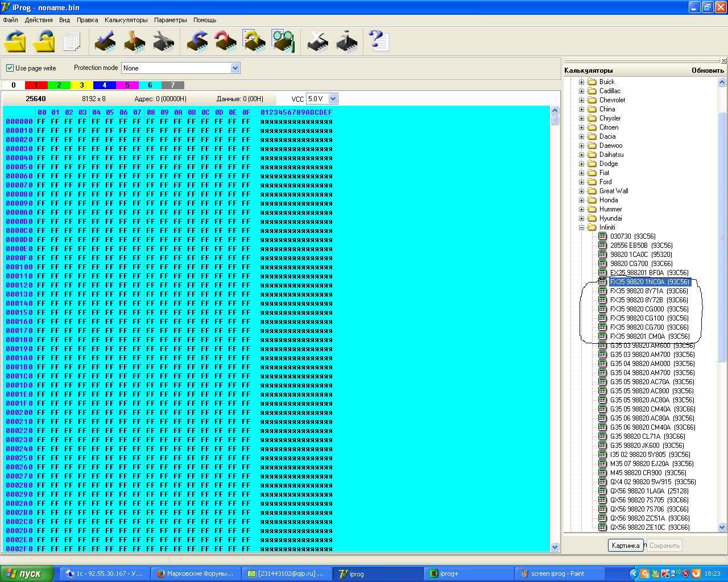Click the save file folder icon
The height and width of the screenshot is (582, 728).
[44, 41]
